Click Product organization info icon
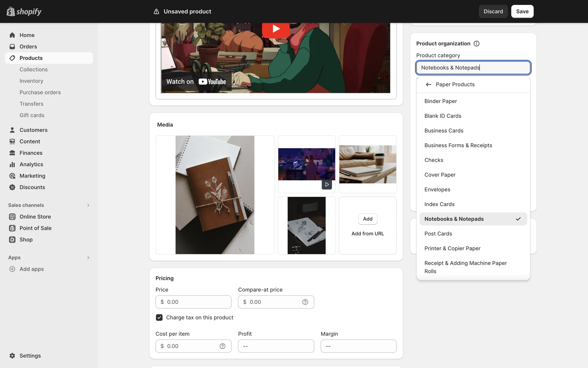Viewport: 588px width, 368px height. (477, 44)
